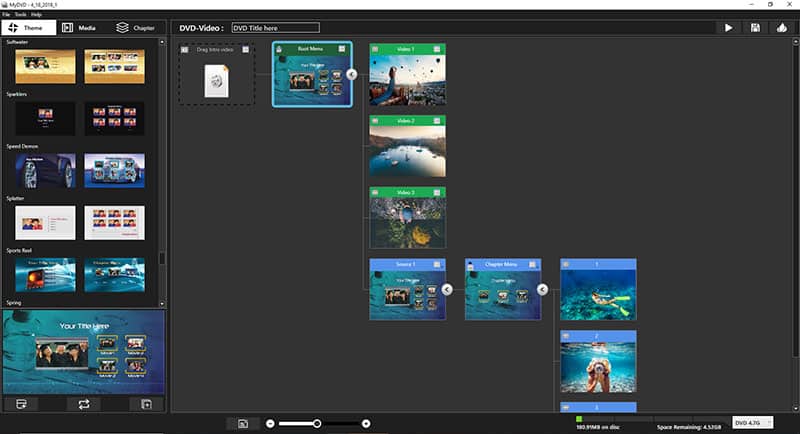Choose the Speed Demon chapter menu theme
The width and height of the screenshot is (800, 434).
coord(114,170)
